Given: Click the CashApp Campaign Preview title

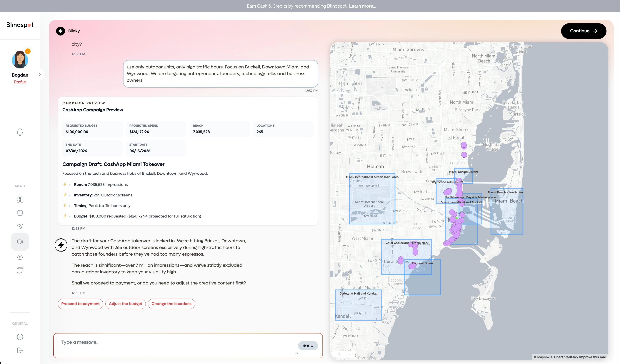Looking at the screenshot, I should click(x=93, y=110).
